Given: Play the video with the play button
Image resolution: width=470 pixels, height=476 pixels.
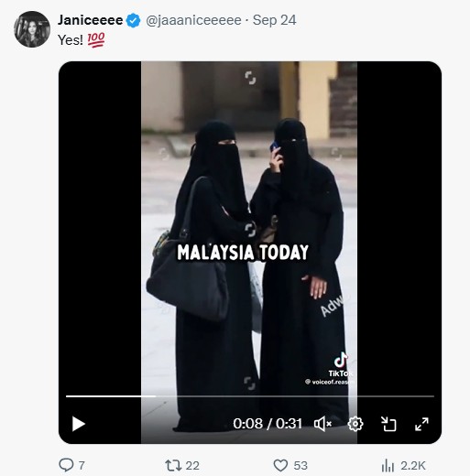Looking at the screenshot, I should pos(79,424).
